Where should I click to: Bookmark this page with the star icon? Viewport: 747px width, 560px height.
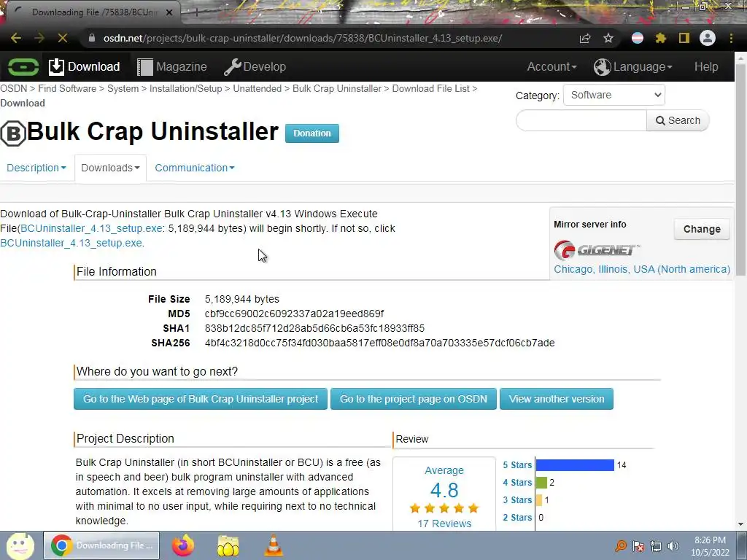(x=608, y=38)
